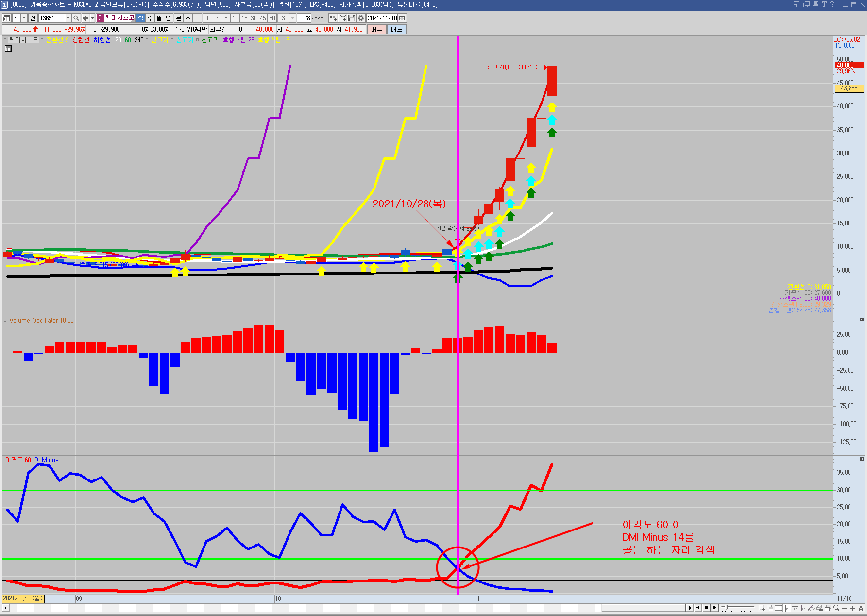Viewport: 867px width, 616px height.
Task: Select the 월 monthly period button
Action: [159, 18]
